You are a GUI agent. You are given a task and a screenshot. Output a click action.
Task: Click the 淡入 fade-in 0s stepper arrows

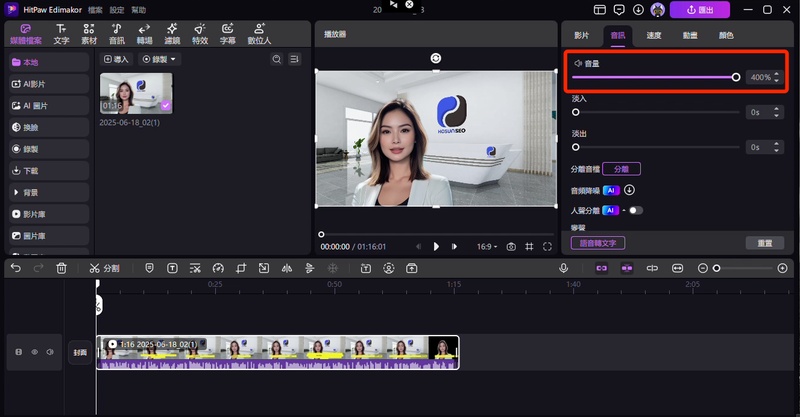coord(777,112)
